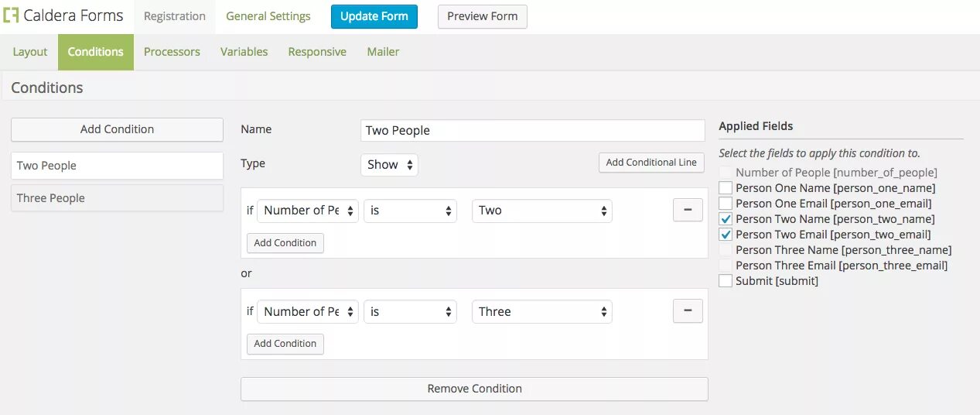Uncheck the Person Two Email checkbox
Viewport: 980px width, 415px height.
(726, 235)
